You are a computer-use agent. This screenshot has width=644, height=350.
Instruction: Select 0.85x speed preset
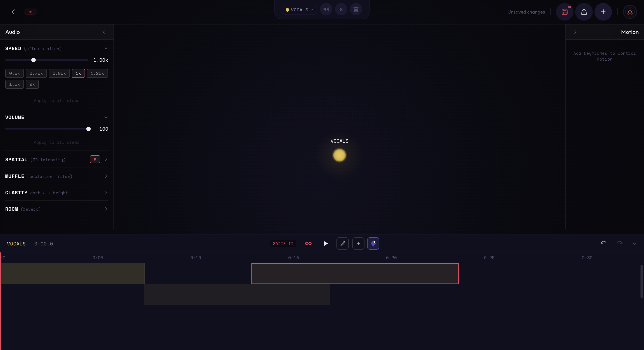[x=59, y=73]
